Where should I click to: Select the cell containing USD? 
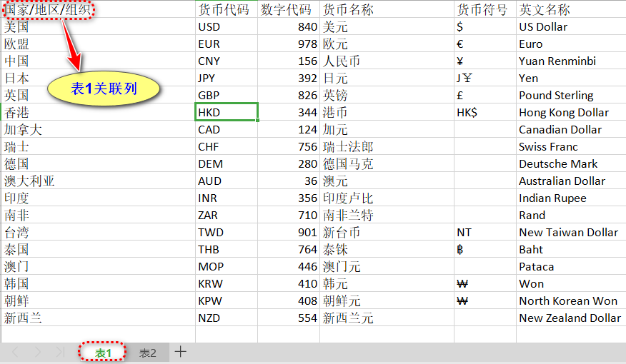pos(226,27)
